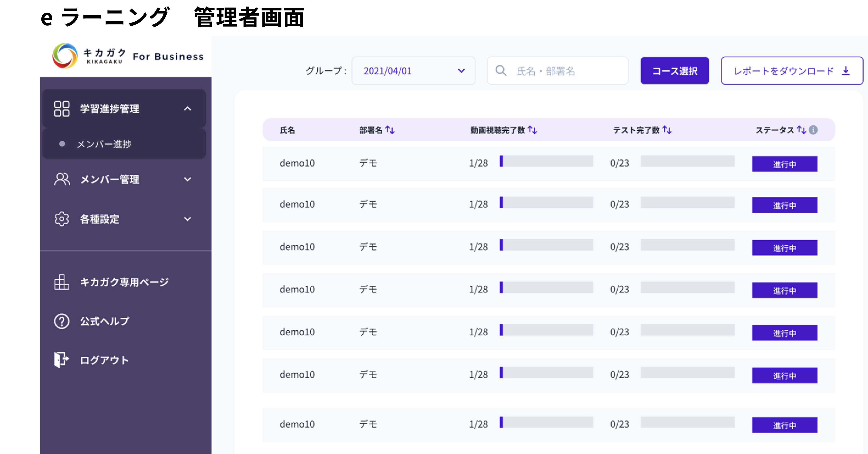868x454 pixels.
Task: Click the ステータス info icon
Action: tap(813, 130)
